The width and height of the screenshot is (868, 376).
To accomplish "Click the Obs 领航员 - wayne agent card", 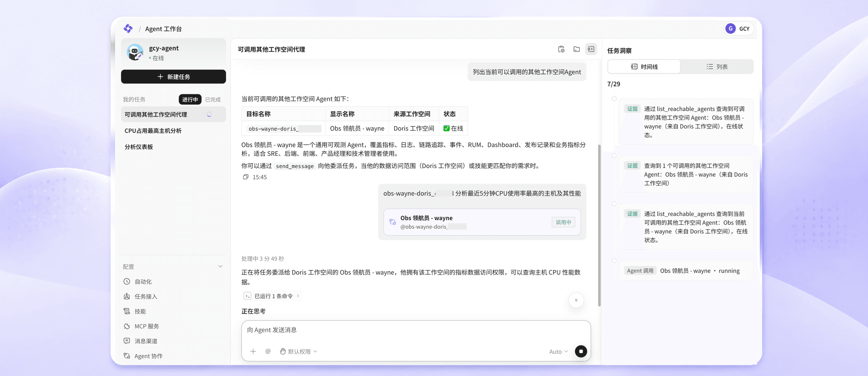I will click(482, 222).
